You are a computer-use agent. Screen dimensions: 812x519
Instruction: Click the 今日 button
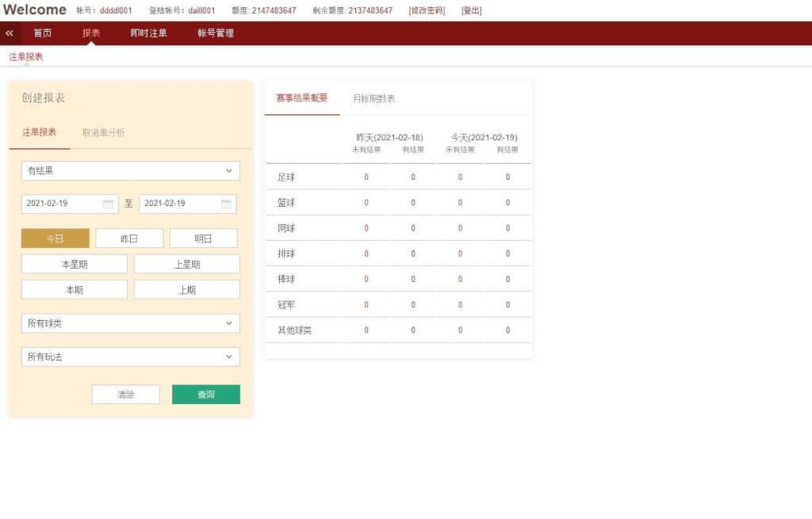pos(56,239)
